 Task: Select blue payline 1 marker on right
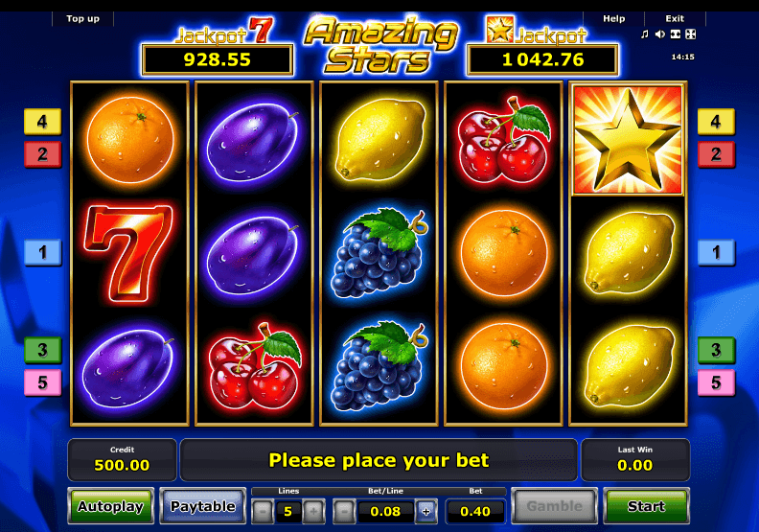pos(716,252)
